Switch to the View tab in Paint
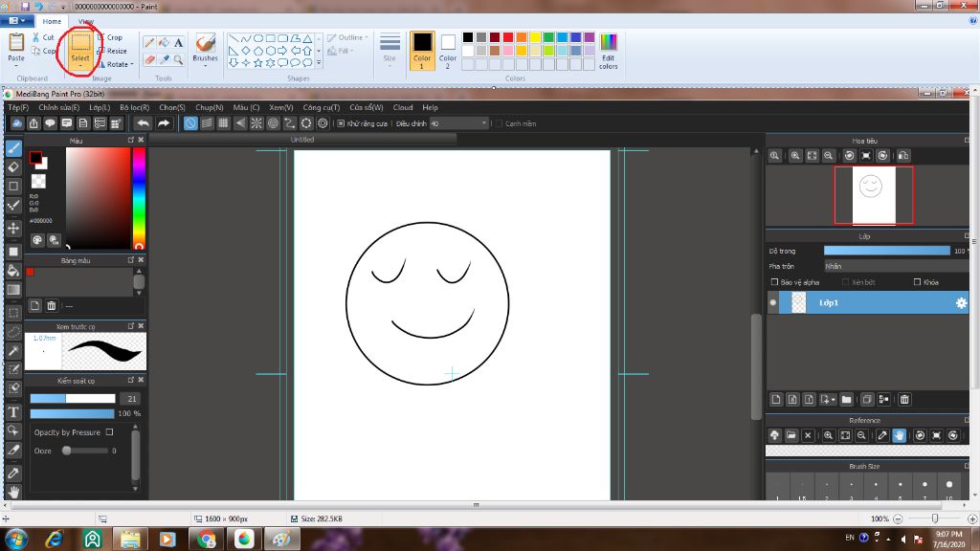Screen dimensions: 980x551 point(85,21)
